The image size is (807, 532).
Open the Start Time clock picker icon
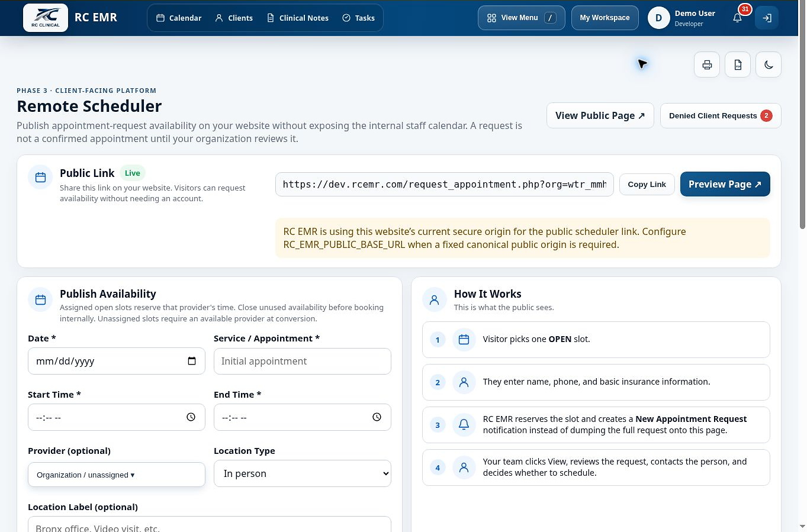coord(191,417)
